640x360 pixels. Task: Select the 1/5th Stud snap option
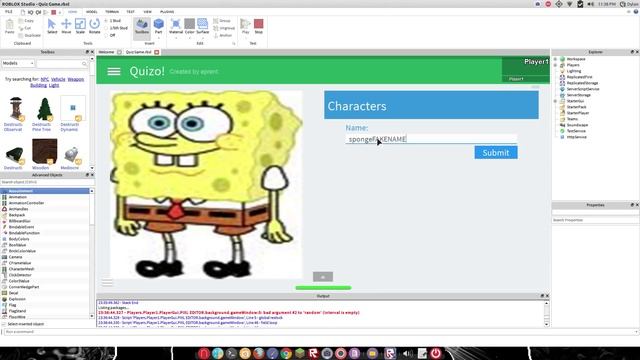pyautogui.click(x=116, y=28)
